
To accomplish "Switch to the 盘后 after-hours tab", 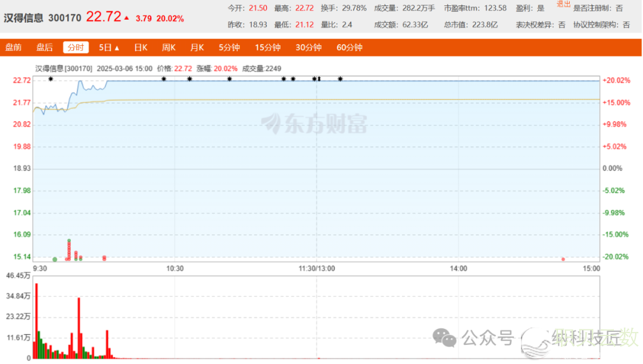I will (45, 48).
